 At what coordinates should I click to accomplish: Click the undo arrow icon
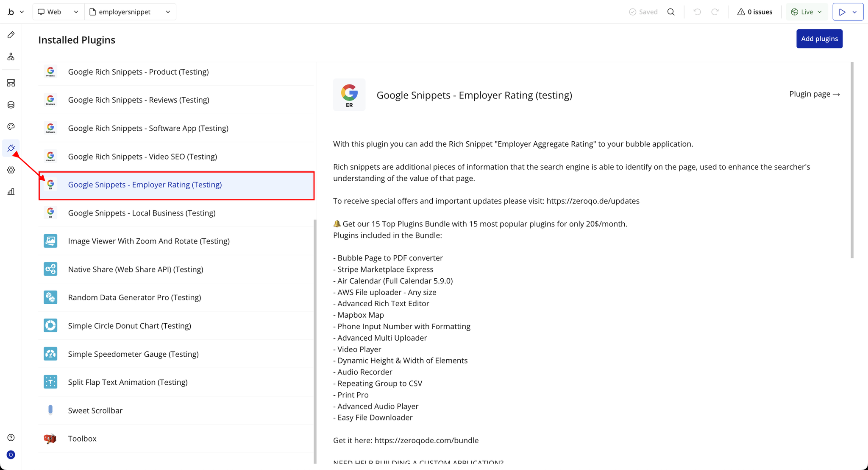tap(697, 12)
